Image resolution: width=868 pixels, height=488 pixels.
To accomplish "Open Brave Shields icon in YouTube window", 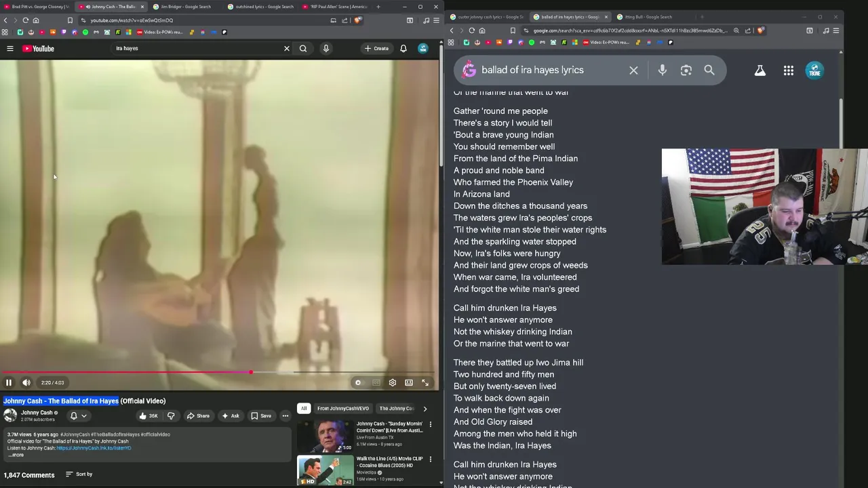I will tap(357, 20).
